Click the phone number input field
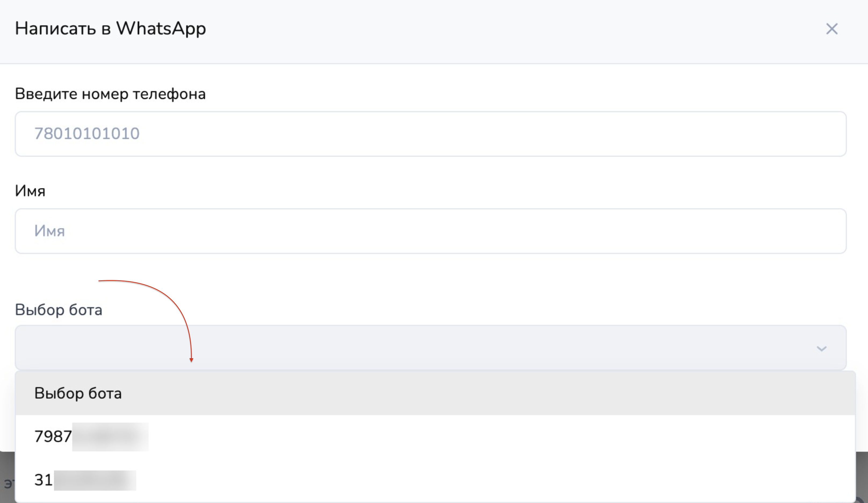Viewport: 868px width, 503px height. (x=431, y=134)
